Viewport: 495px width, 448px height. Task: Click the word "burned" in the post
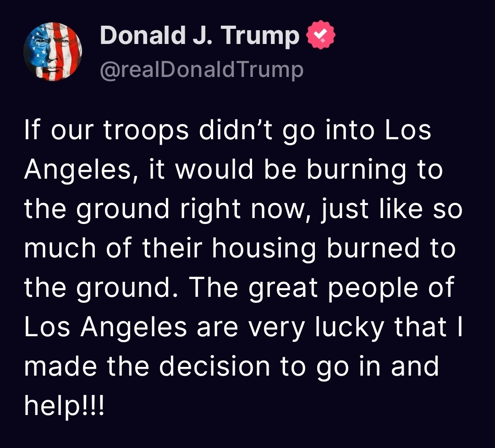coord(374,248)
